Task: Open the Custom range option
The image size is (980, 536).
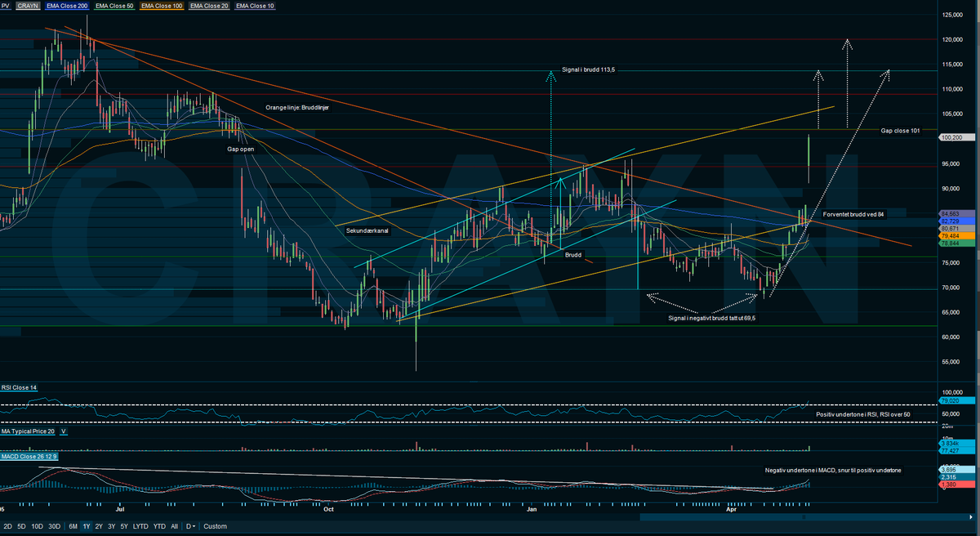Action: pyautogui.click(x=216, y=526)
